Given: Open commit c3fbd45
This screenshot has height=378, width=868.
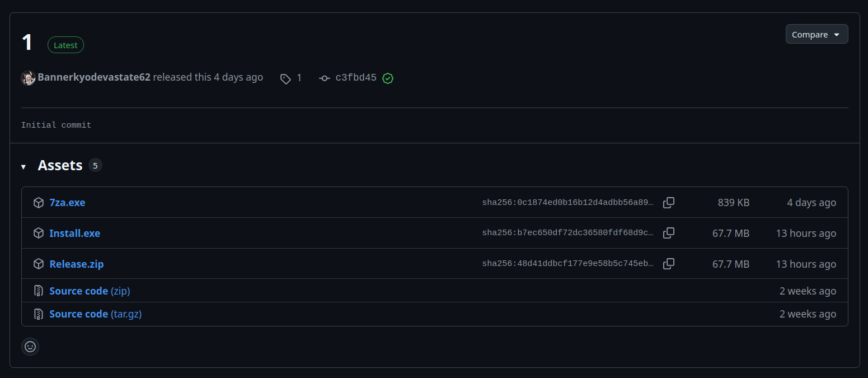Looking at the screenshot, I should click(x=356, y=78).
